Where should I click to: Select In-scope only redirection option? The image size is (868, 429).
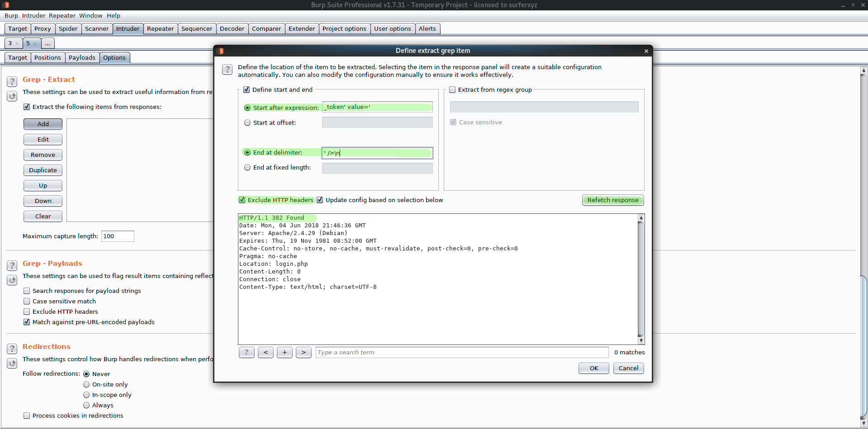tap(86, 395)
